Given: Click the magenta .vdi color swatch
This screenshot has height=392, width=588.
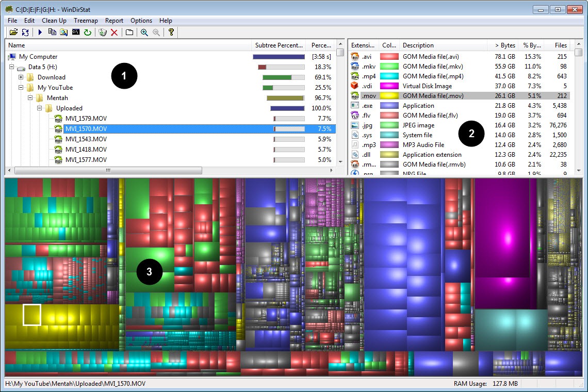Looking at the screenshot, I should point(389,86).
